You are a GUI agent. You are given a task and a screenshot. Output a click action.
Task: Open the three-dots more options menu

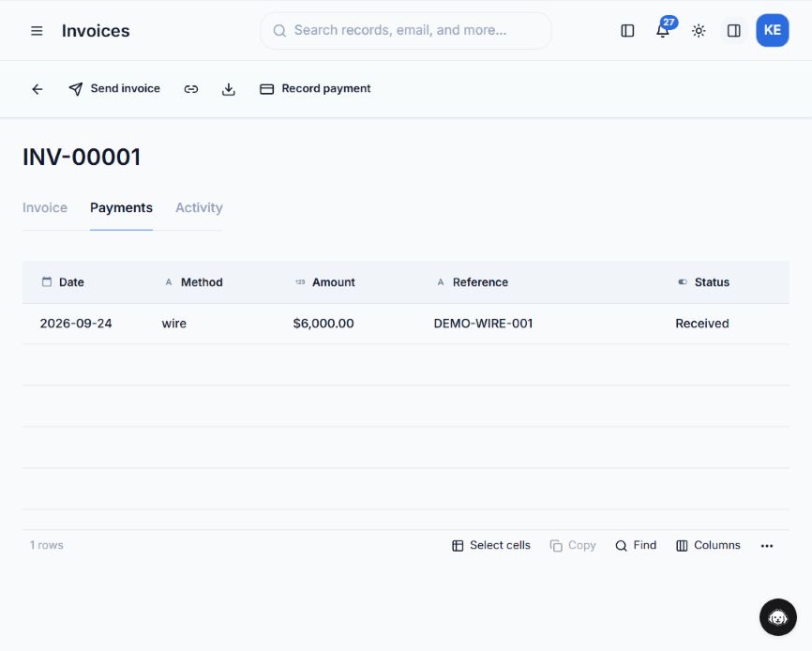tap(767, 546)
